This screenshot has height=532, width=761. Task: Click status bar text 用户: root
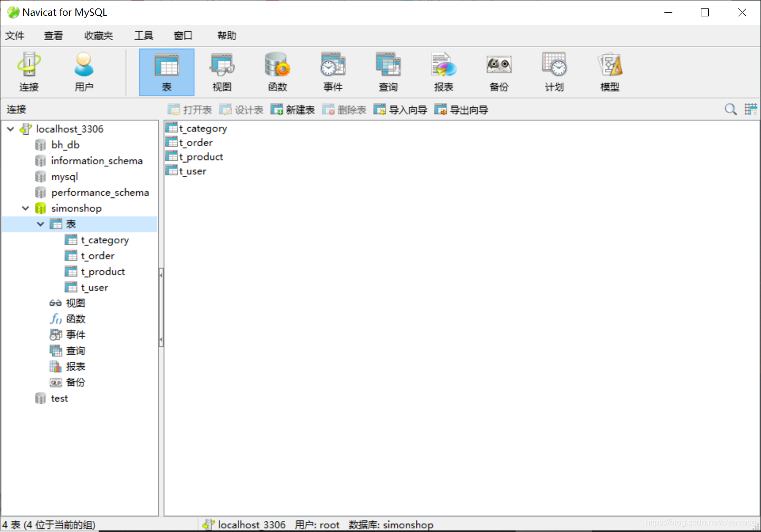coord(317,525)
